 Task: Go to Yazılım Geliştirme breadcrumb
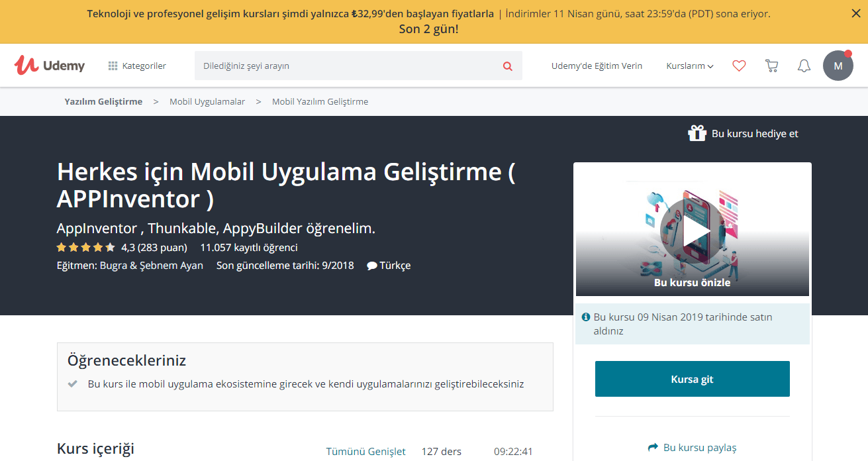(x=103, y=101)
